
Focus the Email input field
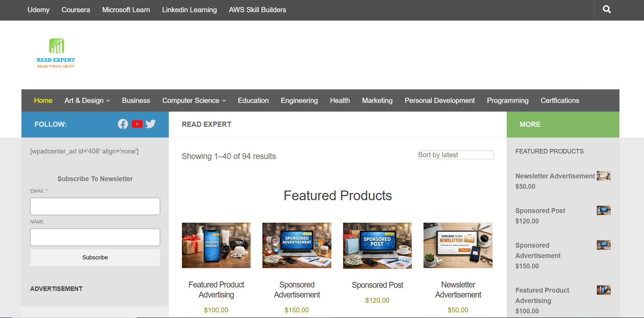pos(95,206)
